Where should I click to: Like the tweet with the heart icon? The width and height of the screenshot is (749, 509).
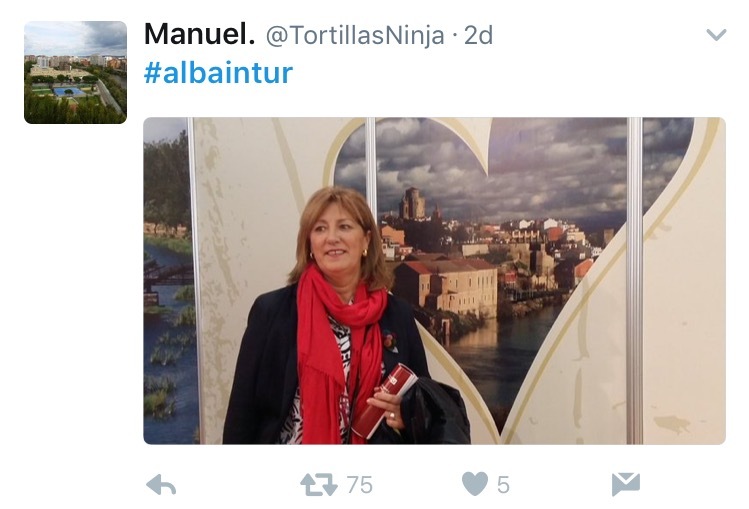[475, 484]
